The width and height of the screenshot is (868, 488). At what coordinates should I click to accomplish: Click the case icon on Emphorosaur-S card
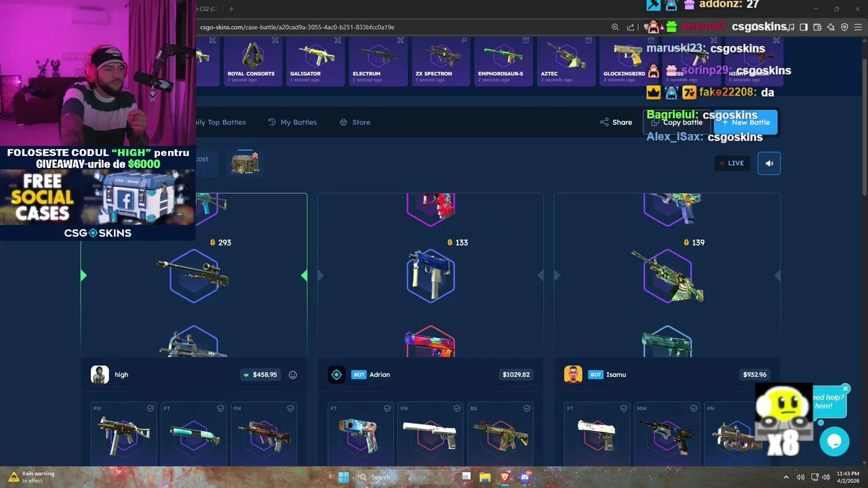click(x=526, y=41)
